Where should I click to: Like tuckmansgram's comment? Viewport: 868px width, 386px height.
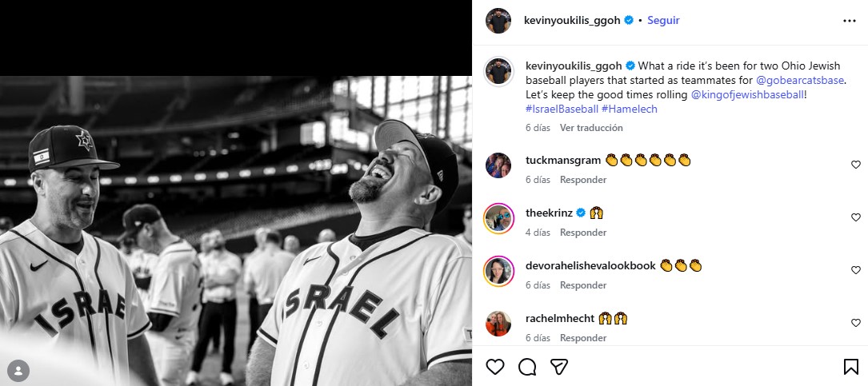pos(856,165)
